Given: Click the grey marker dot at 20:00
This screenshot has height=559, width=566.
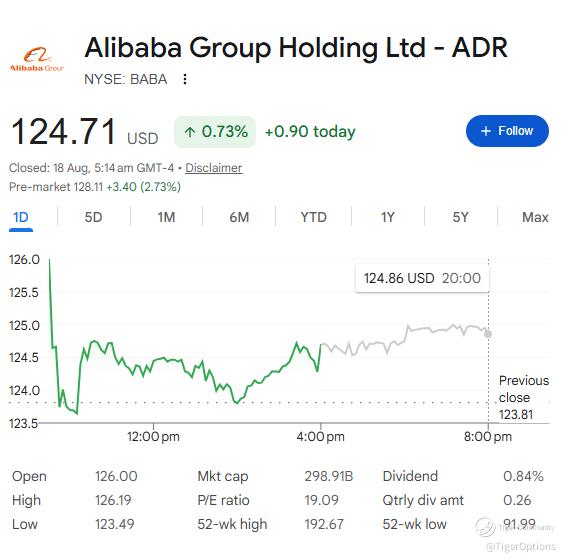Looking at the screenshot, I should pyautogui.click(x=488, y=334).
